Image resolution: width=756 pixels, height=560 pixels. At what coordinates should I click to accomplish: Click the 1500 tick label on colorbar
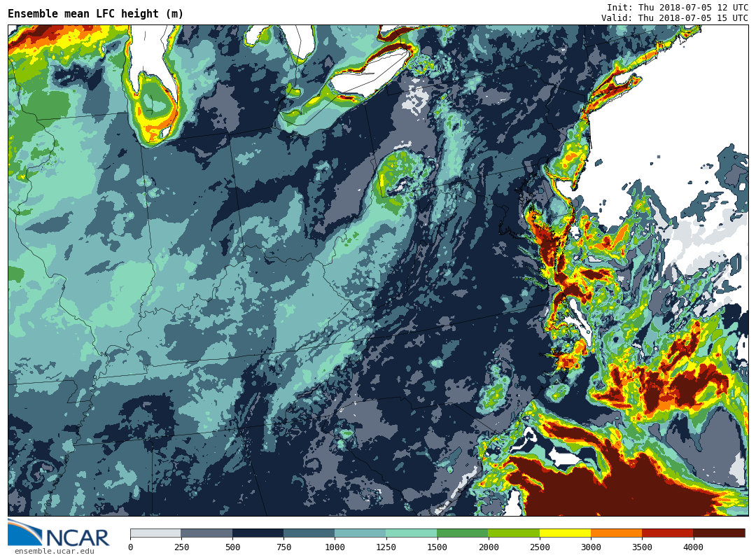pos(437,547)
